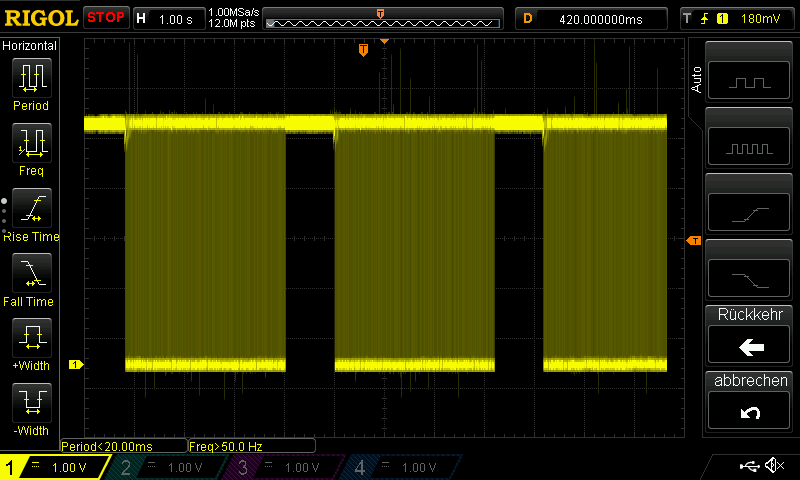Viewport: 800px width, 480px height.
Task: Click the horizontal timebase 1.00 s field
Action: 169,19
